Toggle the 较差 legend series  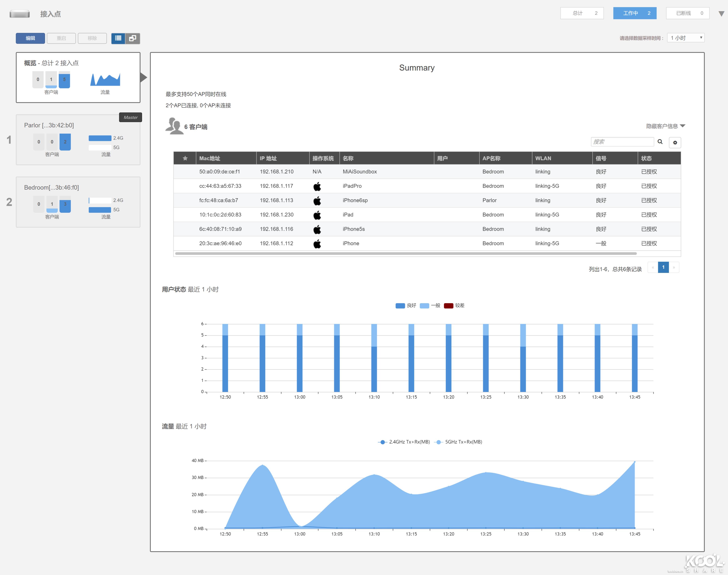tap(454, 305)
